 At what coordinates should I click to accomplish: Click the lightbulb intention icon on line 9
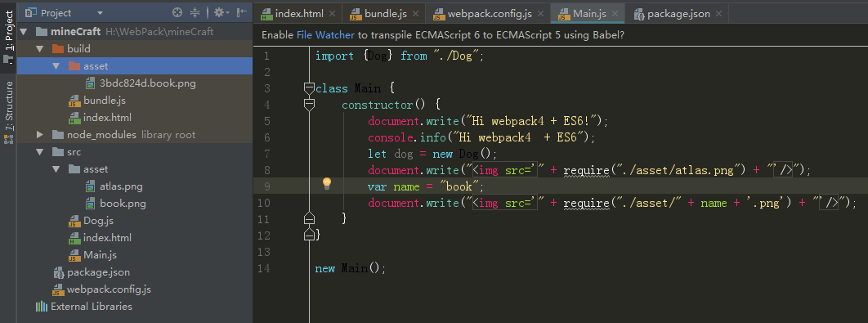coord(327,183)
